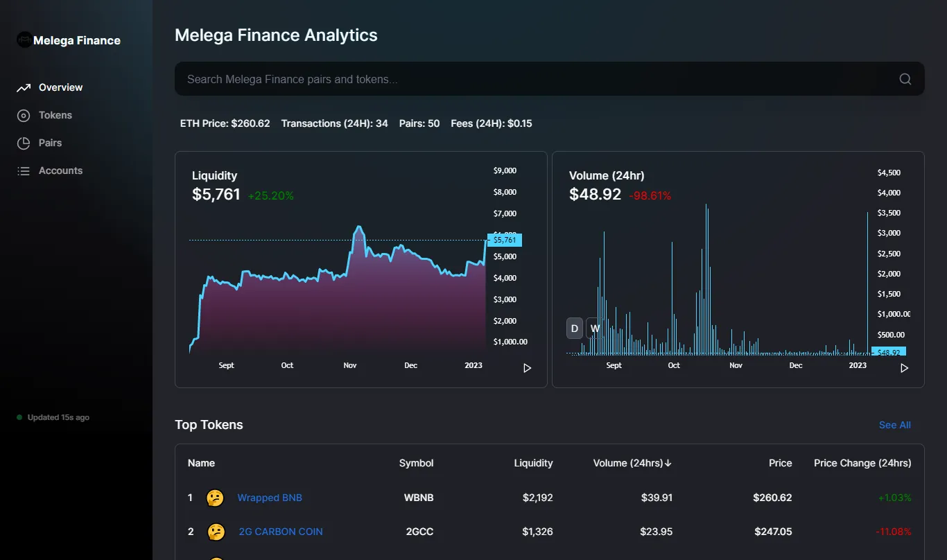The width and height of the screenshot is (947, 560).
Task: Switch Volume chart to weekly (W)
Action: tap(594, 329)
